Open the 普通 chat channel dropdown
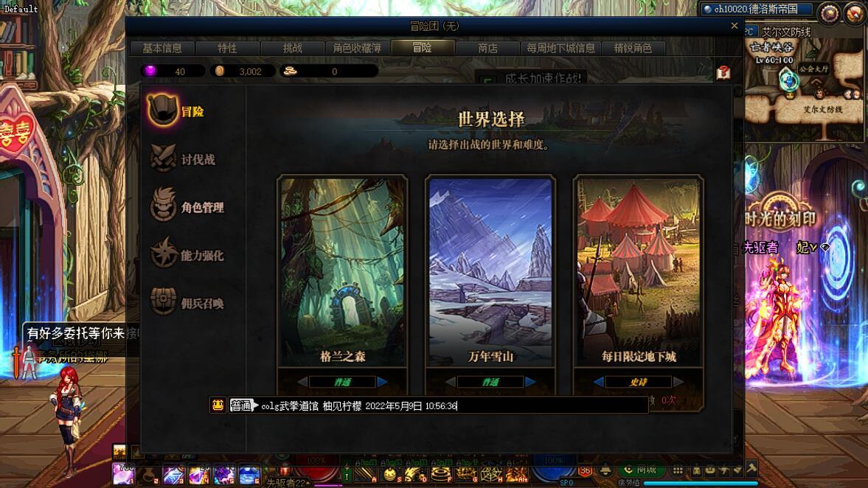Image resolution: width=868 pixels, height=488 pixels. point(243,405)
